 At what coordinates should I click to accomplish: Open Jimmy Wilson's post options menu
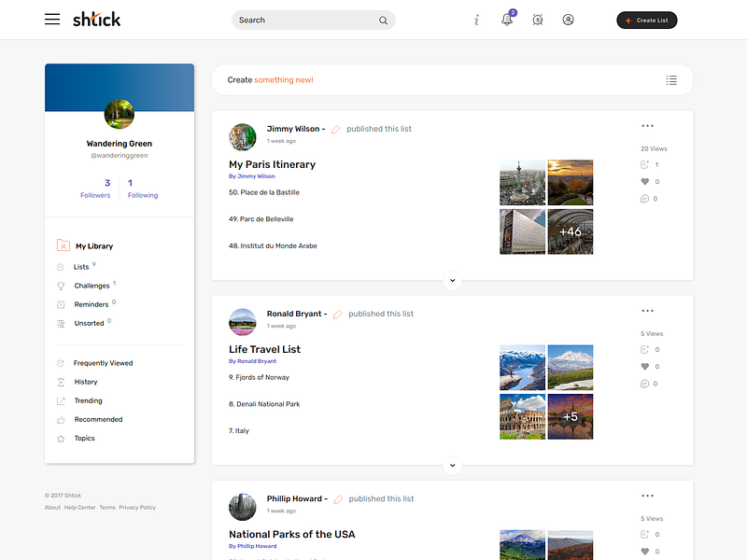[647, 126]
